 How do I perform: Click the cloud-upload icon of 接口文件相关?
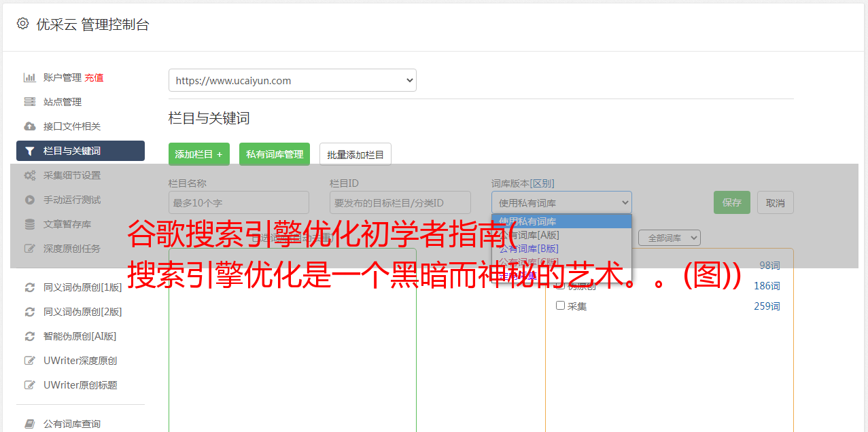click(30, 126)
